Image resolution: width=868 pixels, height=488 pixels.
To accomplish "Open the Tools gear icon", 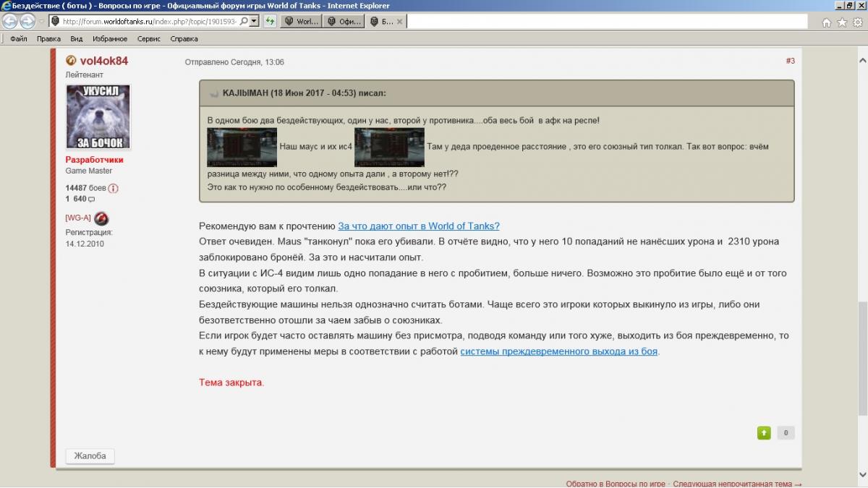I will coord(856,22).
